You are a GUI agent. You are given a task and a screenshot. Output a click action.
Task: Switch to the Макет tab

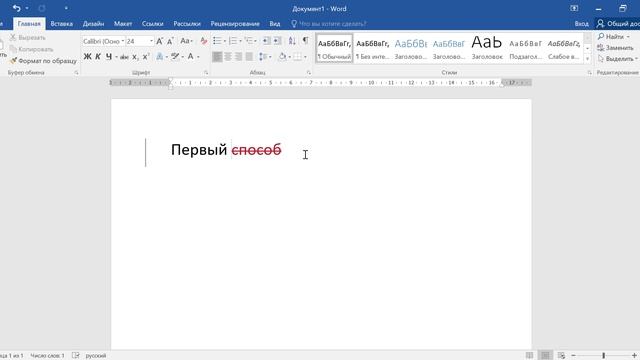[123, 24]
